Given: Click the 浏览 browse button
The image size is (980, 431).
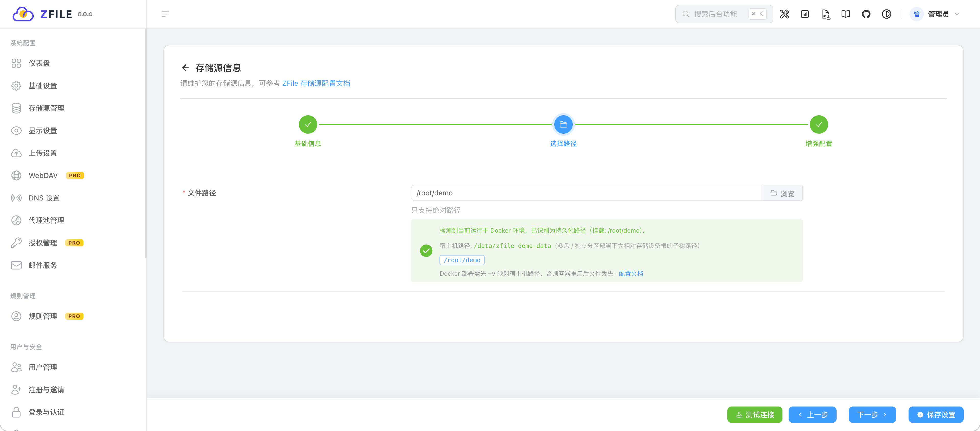Looking at the screenshot, I should (x=782, y=193).
